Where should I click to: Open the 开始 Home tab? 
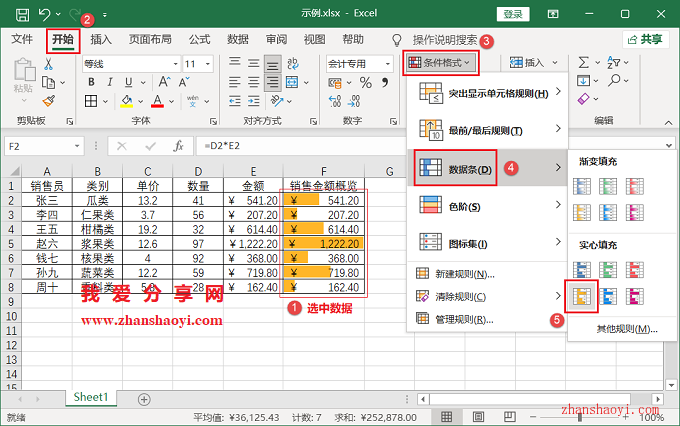pos(63,40)
